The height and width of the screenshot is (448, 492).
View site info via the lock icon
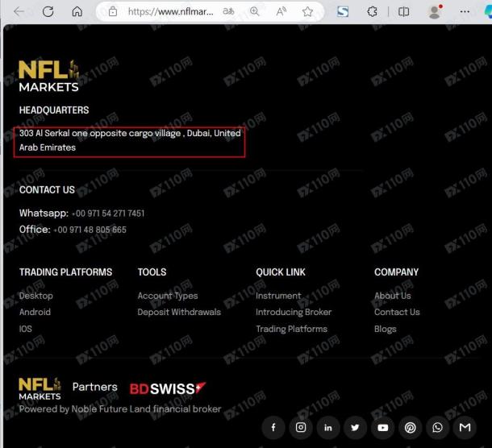click(113, 12)
